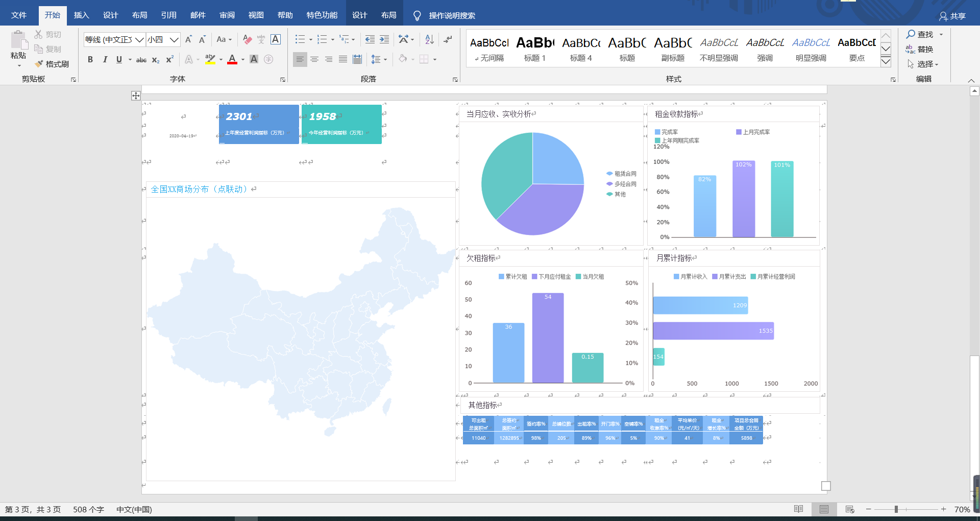980x521 pixels.
Task: Open the 审阅 ribbon tab
Action: click(227, 15)
